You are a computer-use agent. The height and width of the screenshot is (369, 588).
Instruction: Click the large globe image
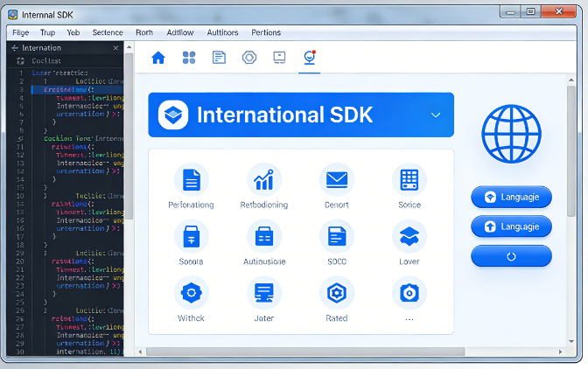click(511, 133)
